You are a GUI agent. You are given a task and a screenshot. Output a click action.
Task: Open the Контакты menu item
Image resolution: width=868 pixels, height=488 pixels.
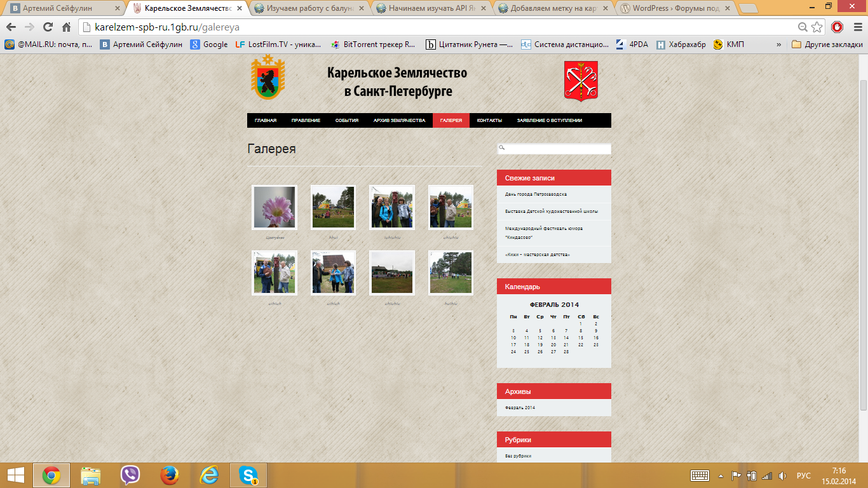[489, 121]
